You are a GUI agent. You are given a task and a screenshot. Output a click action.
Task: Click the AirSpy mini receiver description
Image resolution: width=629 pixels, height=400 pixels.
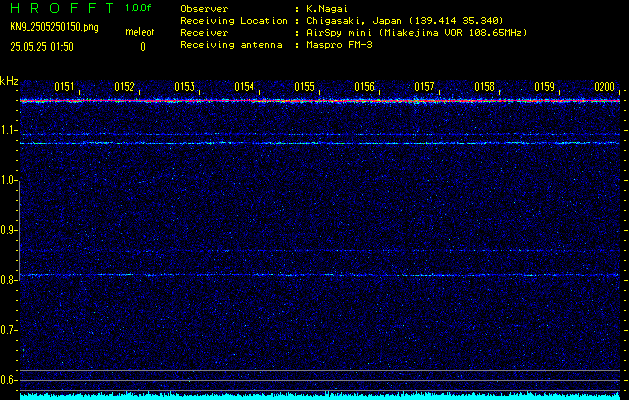tap(417, 33)
